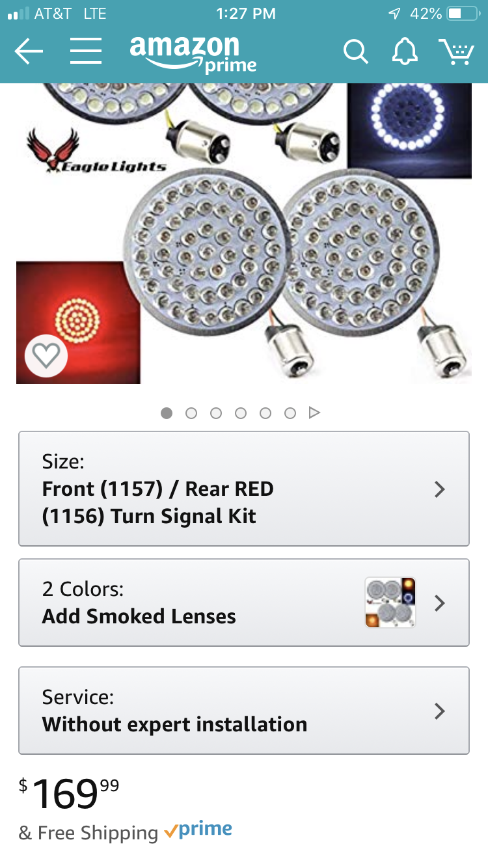Select the fourth image pagination dot
Viewport: 488px width, 868px height.
(x=241, y=413)
